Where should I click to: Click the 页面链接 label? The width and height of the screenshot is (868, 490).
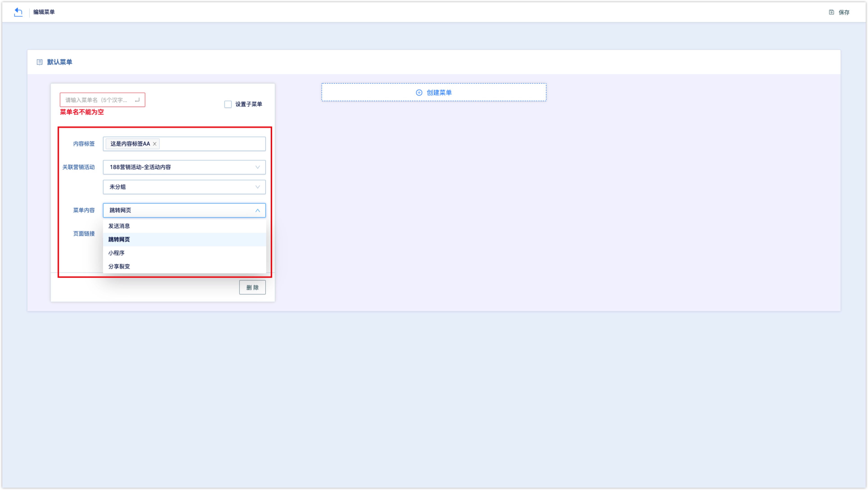[84, 234]
